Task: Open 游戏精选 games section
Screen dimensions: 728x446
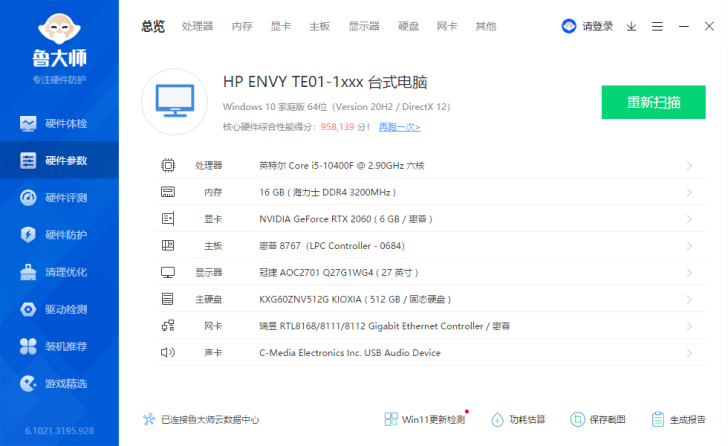Action: coord(59,383)
